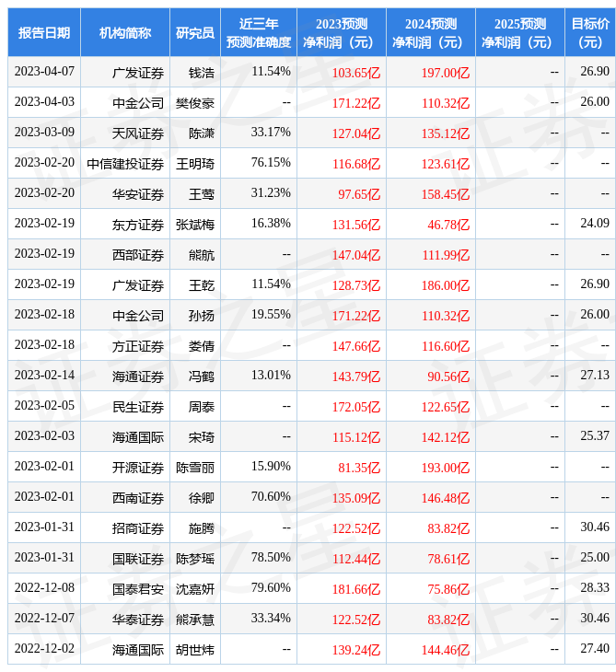Viewport: 616px width, 672px height.
Task: Select institution 海通证券
Action: [x=138, y=377]
